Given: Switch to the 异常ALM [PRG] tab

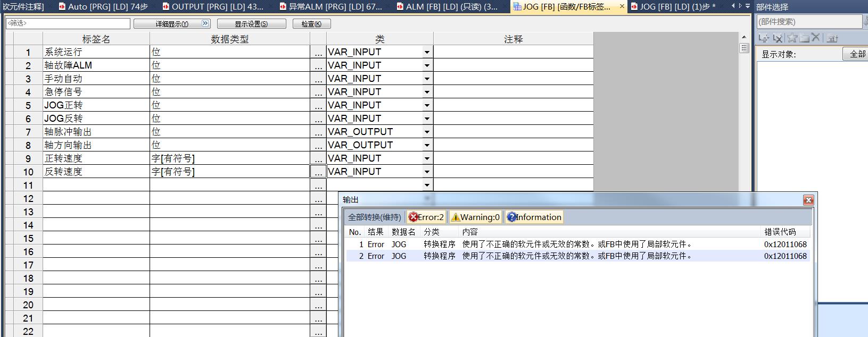Looking at the screenshot, I should click(331, 7).
